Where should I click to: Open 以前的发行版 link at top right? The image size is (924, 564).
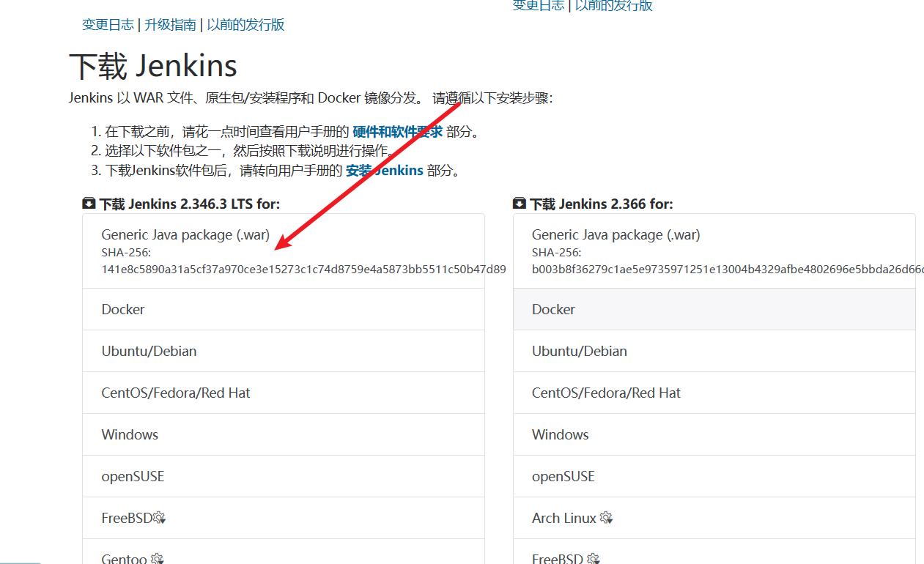613,6
